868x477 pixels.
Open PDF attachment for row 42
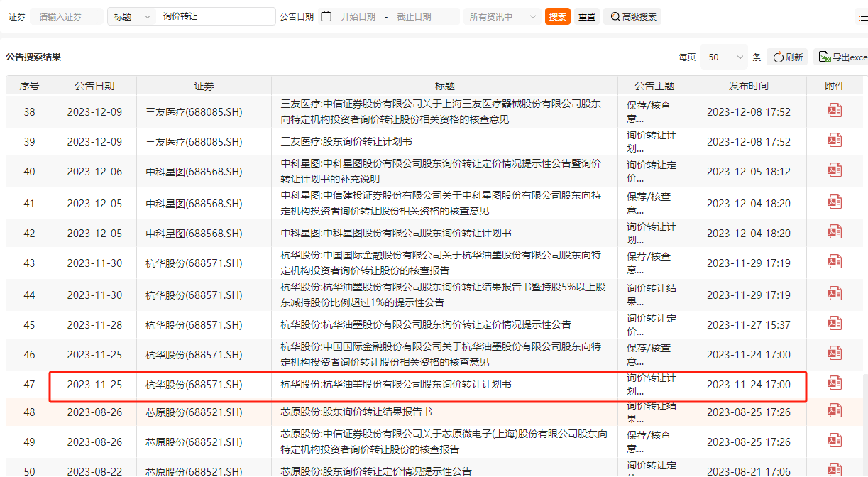point(835,231)
